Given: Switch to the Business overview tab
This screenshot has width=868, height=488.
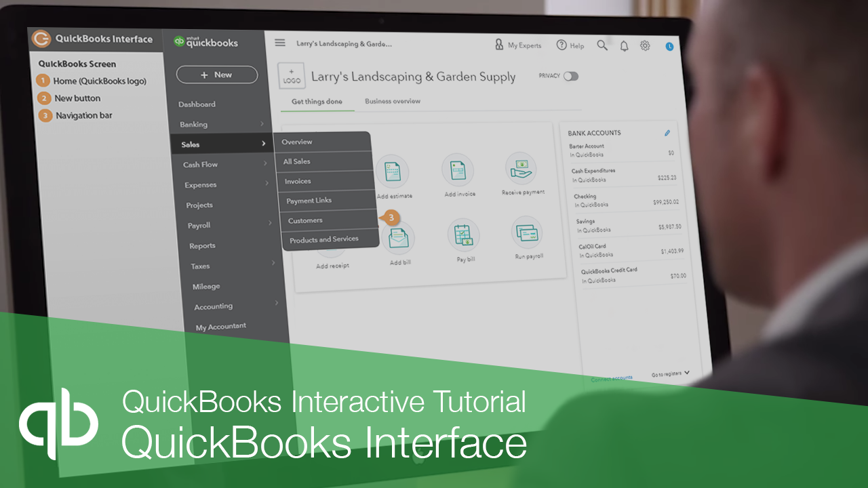Looking at the screenshot, I should pos(392,100).
